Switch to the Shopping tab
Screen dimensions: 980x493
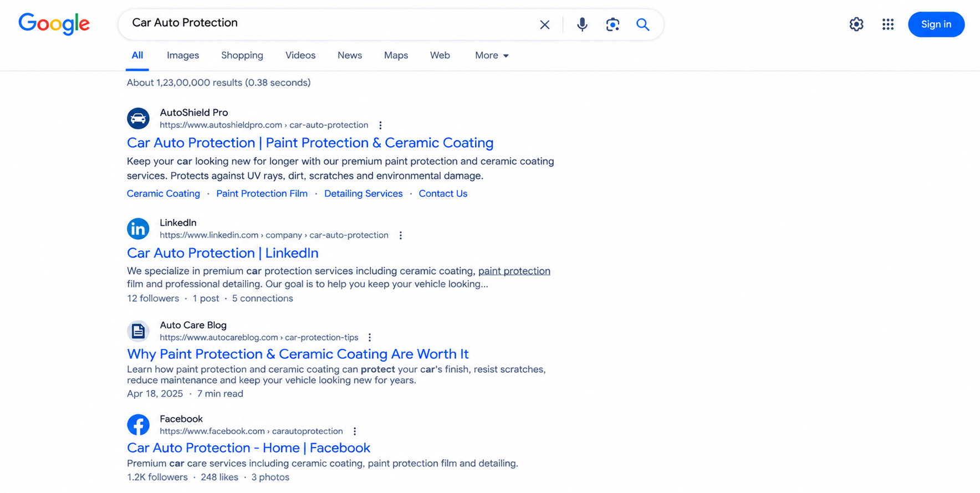(x=242, y=55)
